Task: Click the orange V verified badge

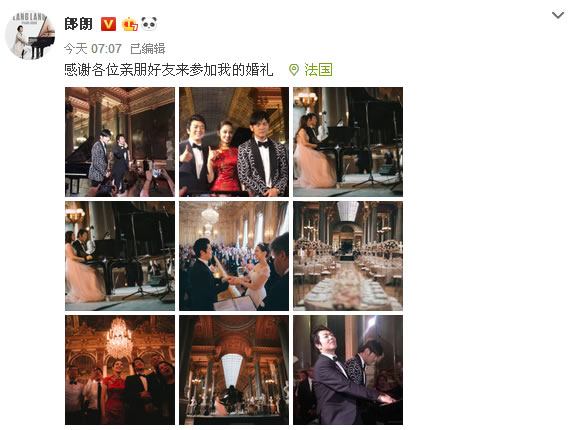Action: [108, 24]
